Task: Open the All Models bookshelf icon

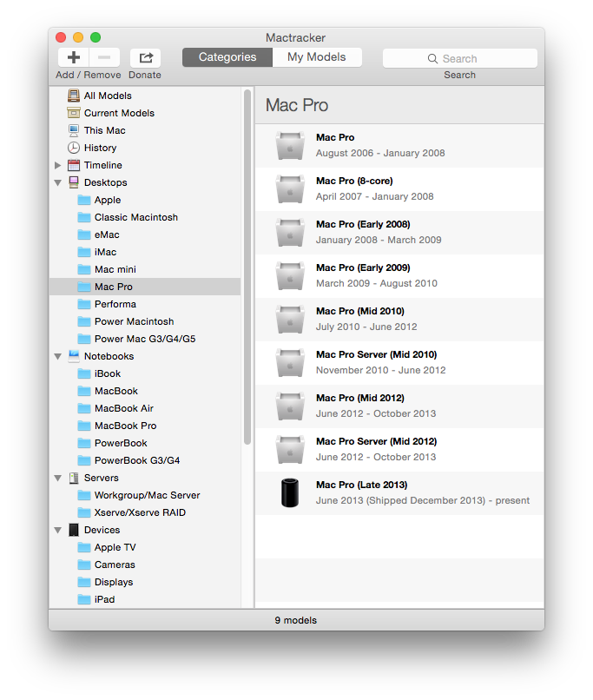Action: click(x=74, y=96)
